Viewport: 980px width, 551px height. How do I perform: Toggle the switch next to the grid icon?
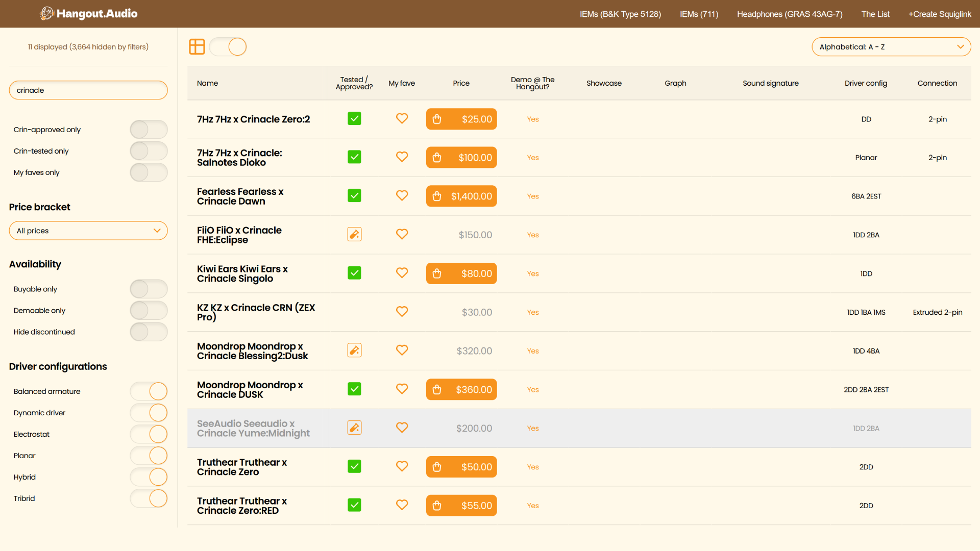228,46
